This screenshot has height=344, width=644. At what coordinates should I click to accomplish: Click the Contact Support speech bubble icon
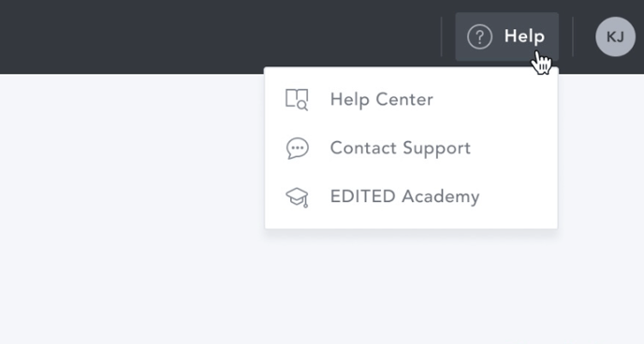[297, 148]
